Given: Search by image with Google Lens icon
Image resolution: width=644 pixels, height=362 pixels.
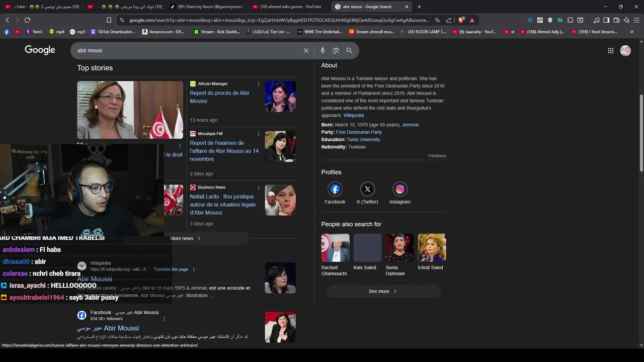Looking at the screenshot, I should 336,50.
